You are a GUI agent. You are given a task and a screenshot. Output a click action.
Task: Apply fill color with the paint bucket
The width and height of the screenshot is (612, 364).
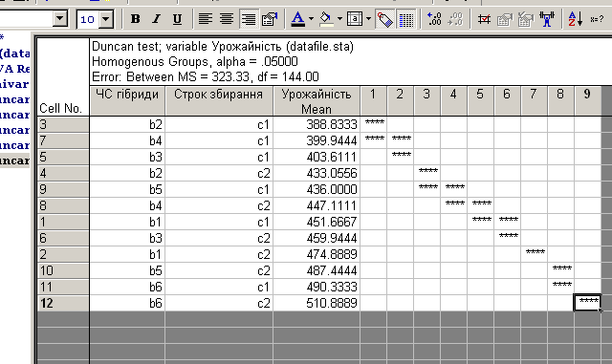[326, 19]
